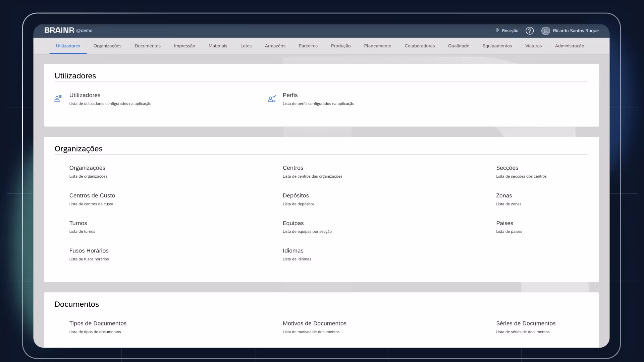Click the Perfis profile checkmark icon
Viewport: 644px width, 362px height.
pyautogui.click(x=272, y=99)
